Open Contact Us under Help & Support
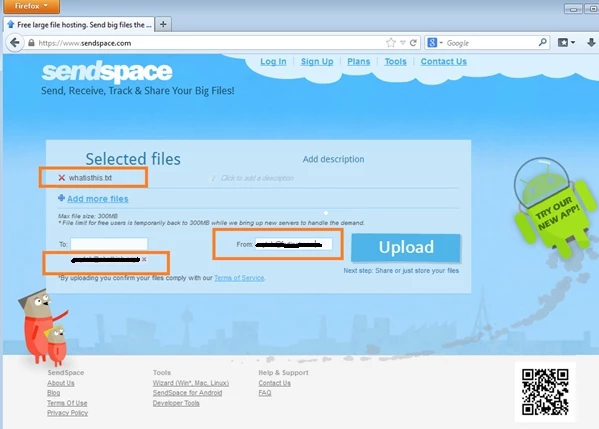Viewport: 599px width, 429px height. (x=274, y=383)
